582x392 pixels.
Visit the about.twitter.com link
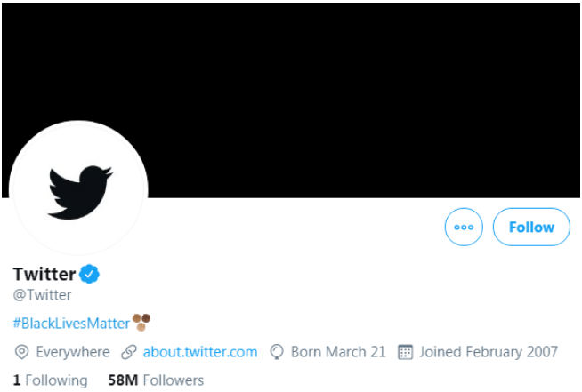(x=200, y=352)
